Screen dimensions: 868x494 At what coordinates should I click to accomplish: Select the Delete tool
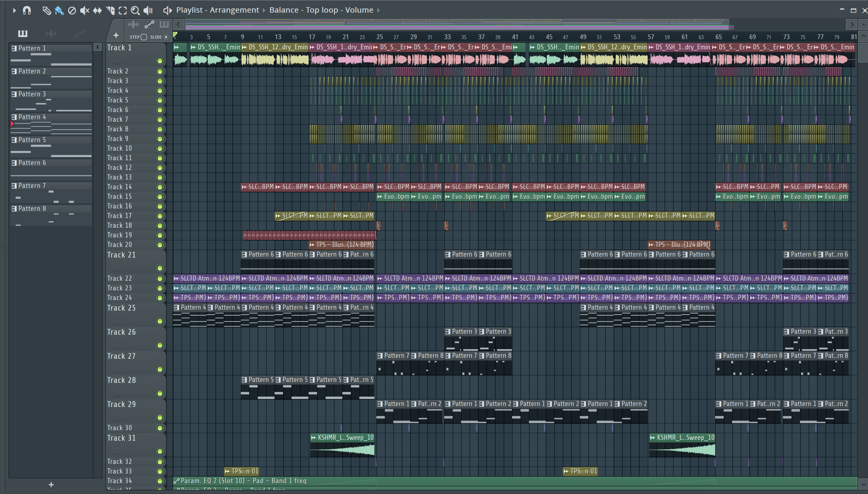(x=72, y=11)
